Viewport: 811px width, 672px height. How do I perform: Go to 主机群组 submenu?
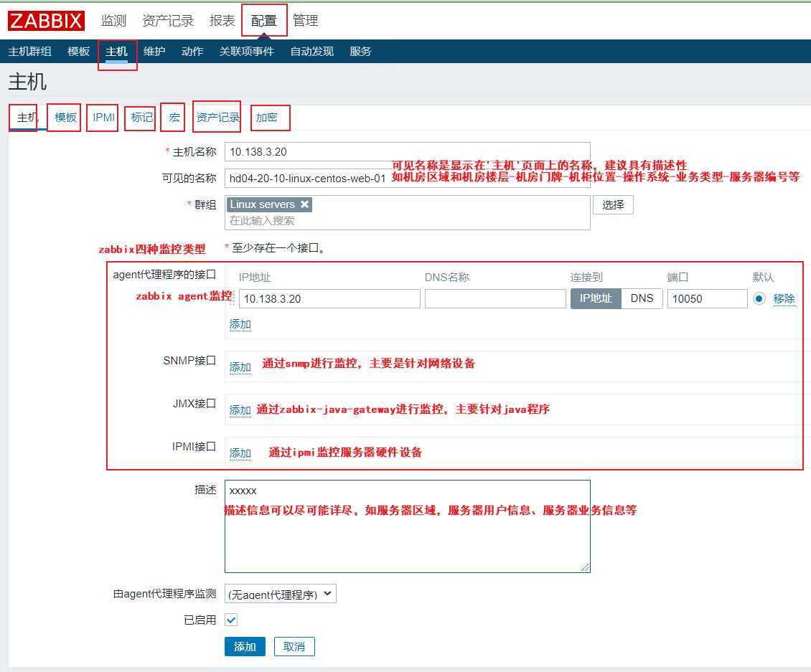(x=29, y=51)
